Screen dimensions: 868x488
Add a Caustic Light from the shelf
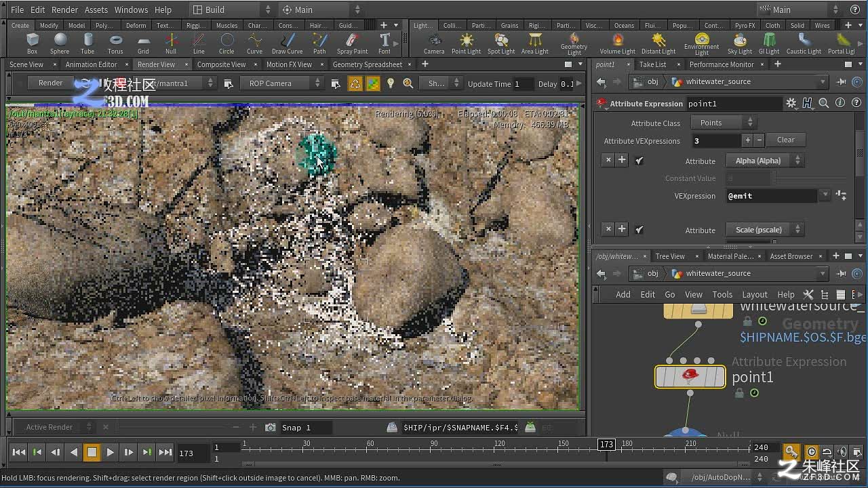[804, 43]
